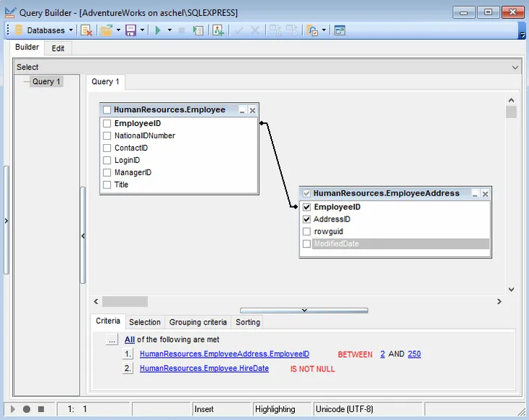Image resolution: width=529 pixels, height=420 pixels.
Task: Collapse the diagram with the down chevron splitter
Action: 304,310
